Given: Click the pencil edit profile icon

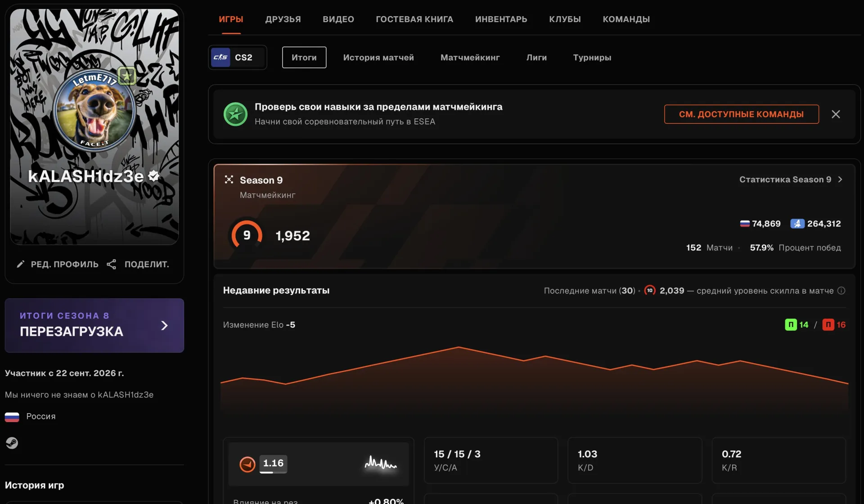Looking at the screenshot, I should (x=20, y=264).
